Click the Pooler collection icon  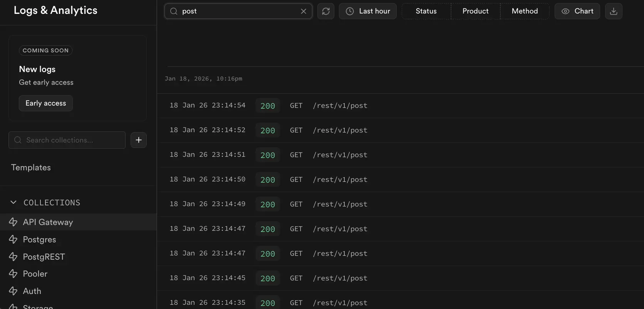coord(13,274)
